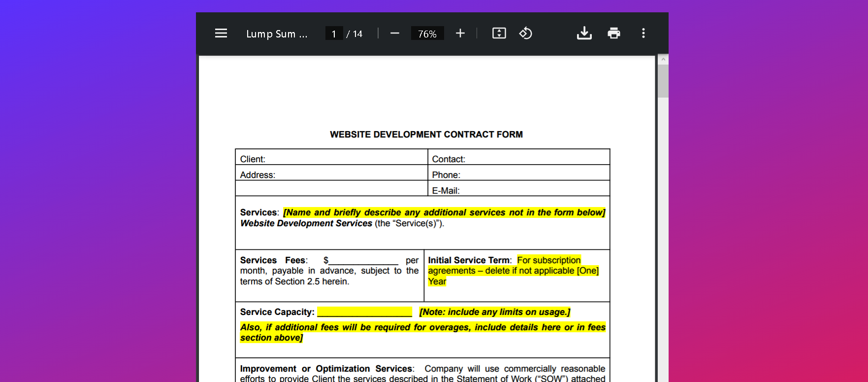Click Improvement or Optimization Services label
This screenshot has height=382, width=868.
coord(327,369)
